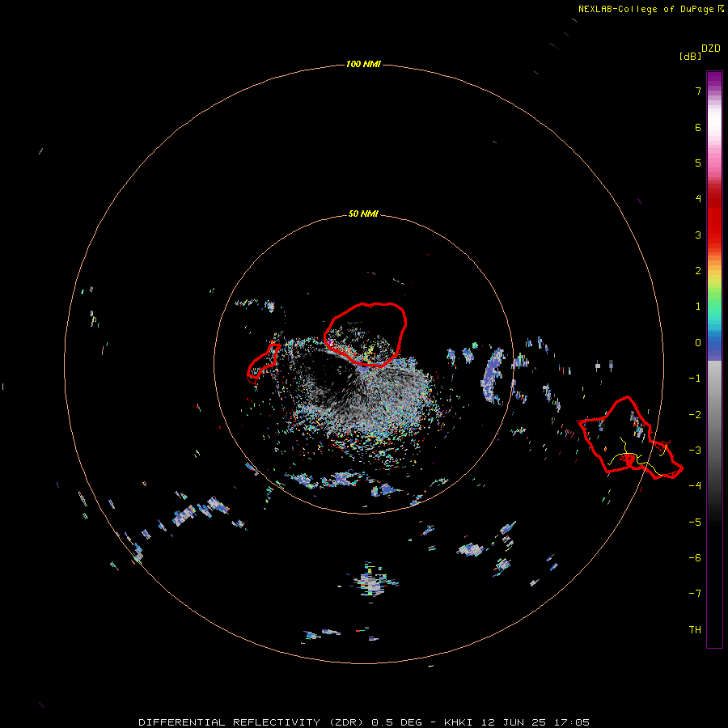Click the 1 dB tick label
Viewport: 728px width, 728px height.
(x=698, y=307)
